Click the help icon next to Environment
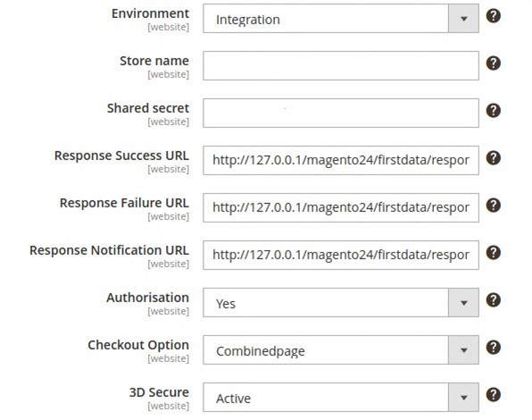 493,16
